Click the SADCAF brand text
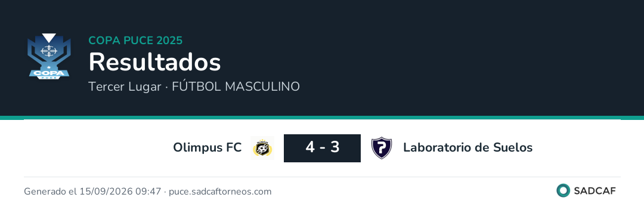Screen dimensions: 644x222 (x=595, y=191)
